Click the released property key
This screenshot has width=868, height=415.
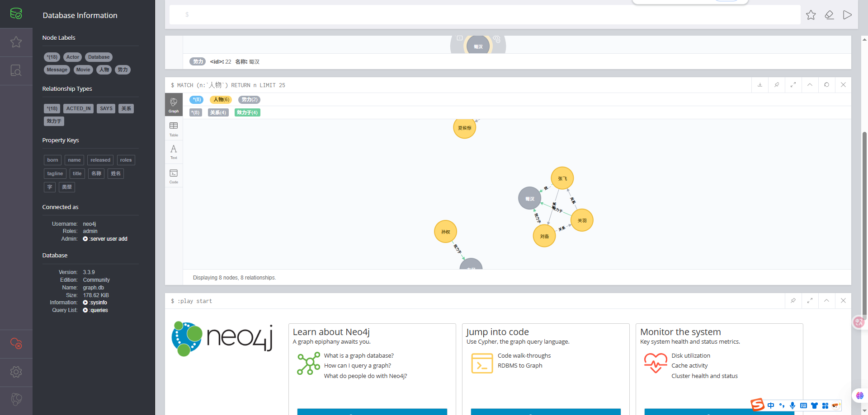click(100, 160)
